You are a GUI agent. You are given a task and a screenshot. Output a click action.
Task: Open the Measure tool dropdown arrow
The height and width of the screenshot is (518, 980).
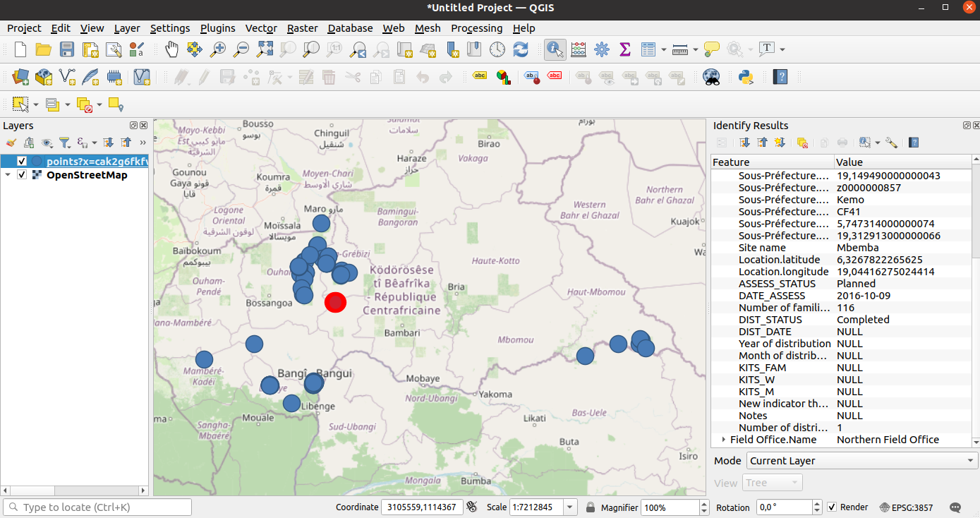pos(696,49)
